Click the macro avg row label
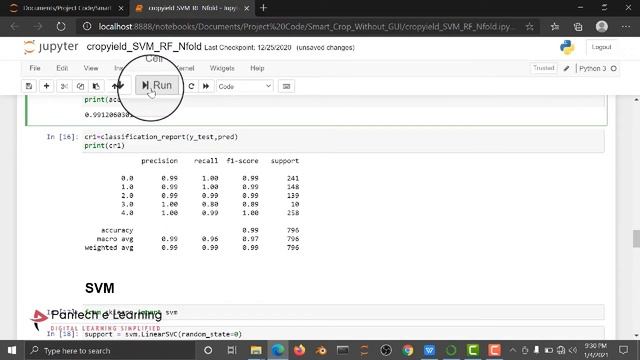Screen dimensions: 640x360 [115, 239]
